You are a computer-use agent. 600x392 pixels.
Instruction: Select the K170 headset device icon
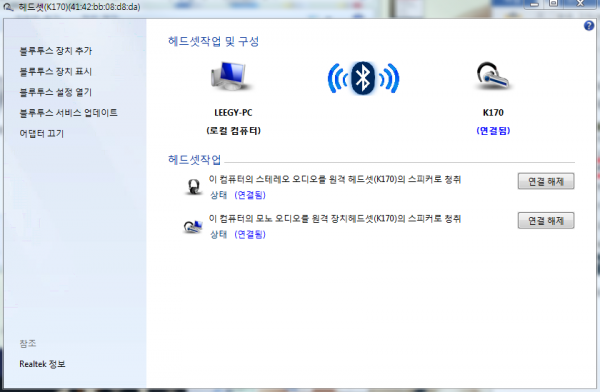click(x=492, y=76)
